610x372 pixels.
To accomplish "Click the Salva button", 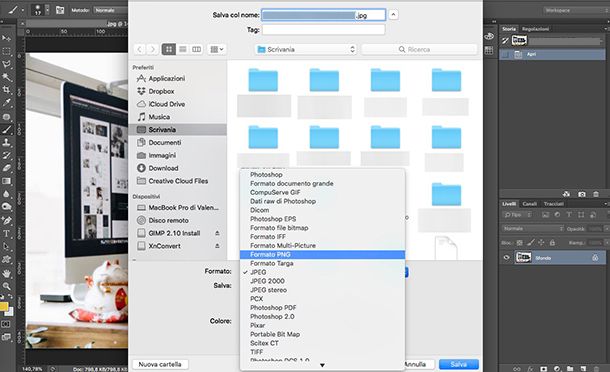I will (459, 364).
